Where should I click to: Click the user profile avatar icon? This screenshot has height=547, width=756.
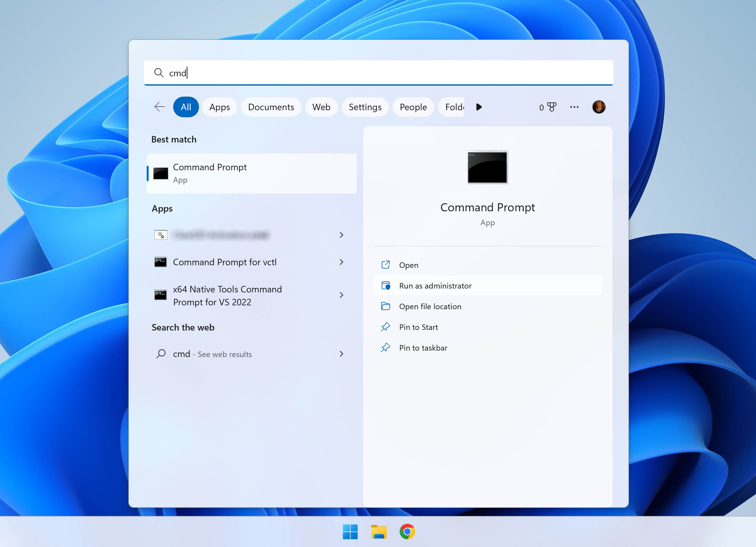point(597,107)
